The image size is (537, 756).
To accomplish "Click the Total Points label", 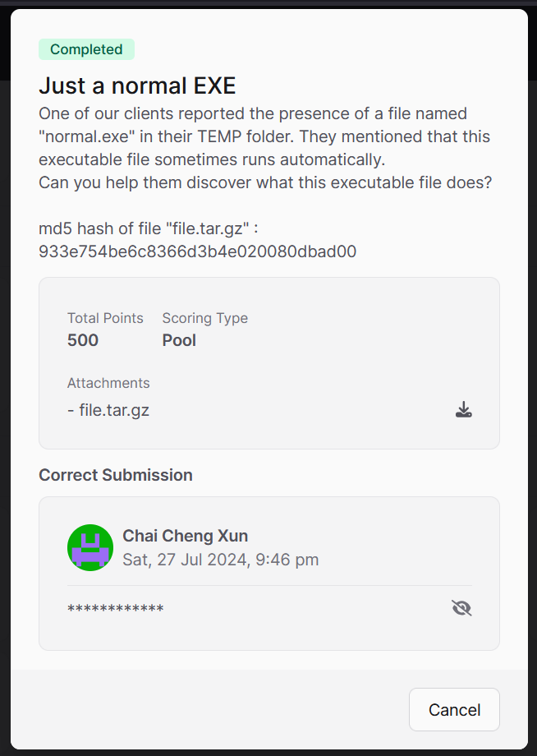I will pos(105,318).
